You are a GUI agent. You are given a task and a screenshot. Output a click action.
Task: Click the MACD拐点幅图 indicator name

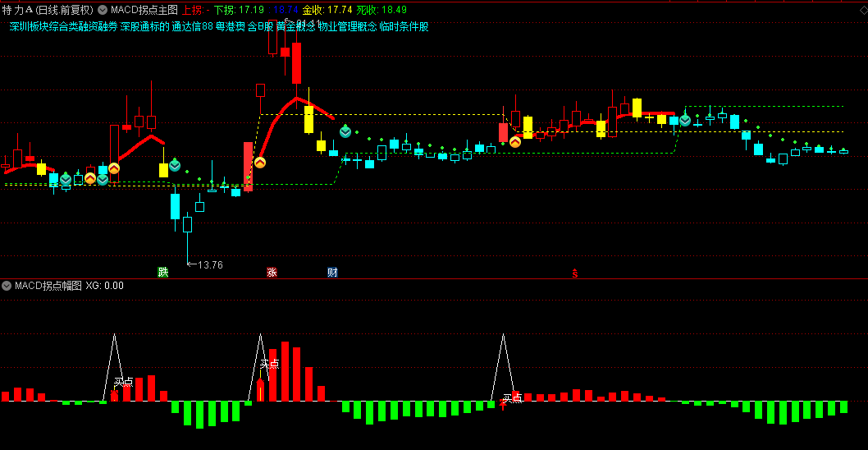(48, 286)
